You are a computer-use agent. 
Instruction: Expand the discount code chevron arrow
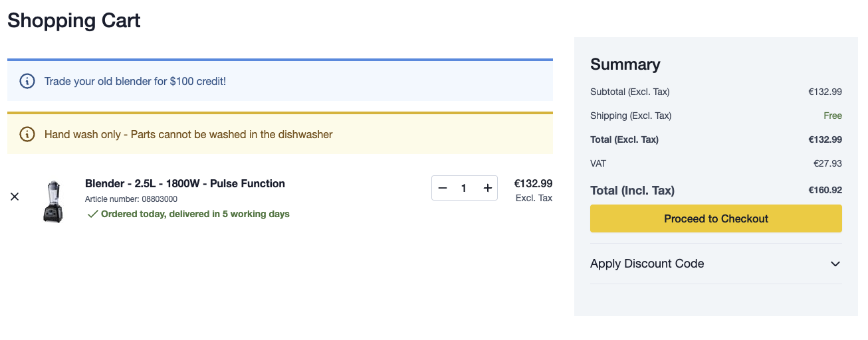click(x=835, y=264)
